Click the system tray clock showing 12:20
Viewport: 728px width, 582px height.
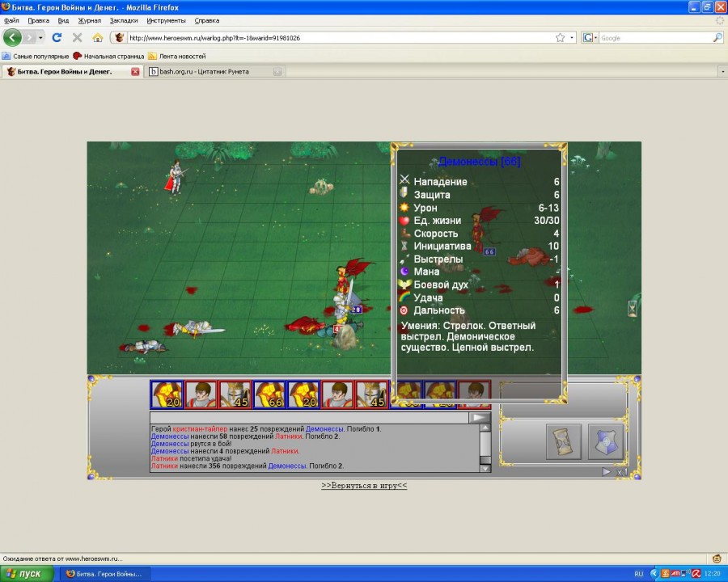point(713,574)
